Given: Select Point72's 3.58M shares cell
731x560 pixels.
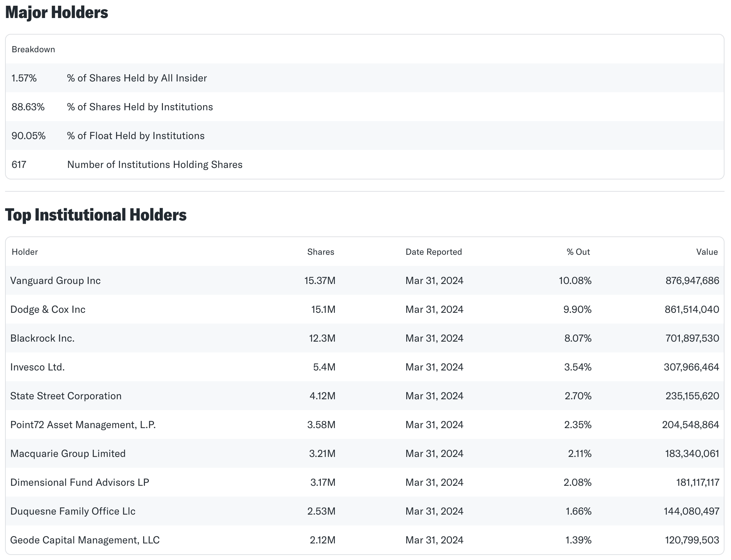Looking at the screenshot, I should (322, 425).
